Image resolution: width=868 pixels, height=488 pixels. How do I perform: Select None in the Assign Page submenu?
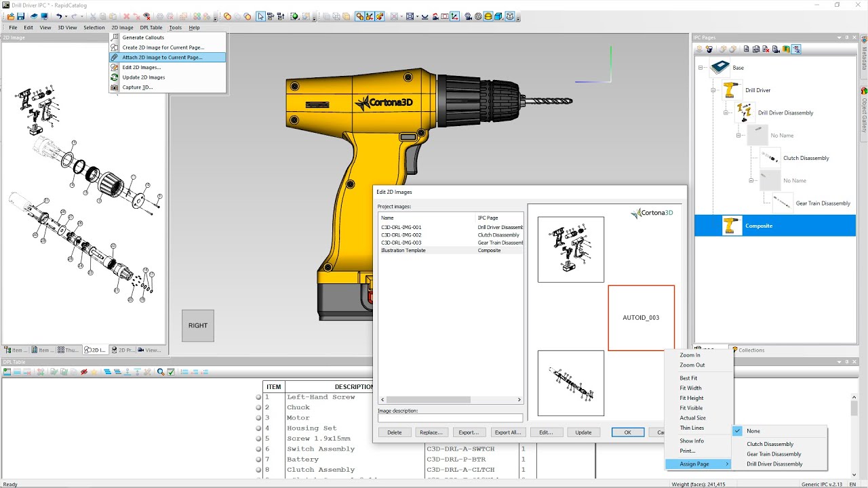tap(779, 431)
